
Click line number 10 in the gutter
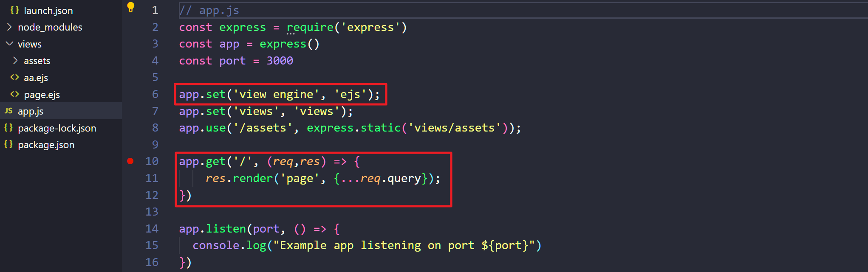point(152,161)
